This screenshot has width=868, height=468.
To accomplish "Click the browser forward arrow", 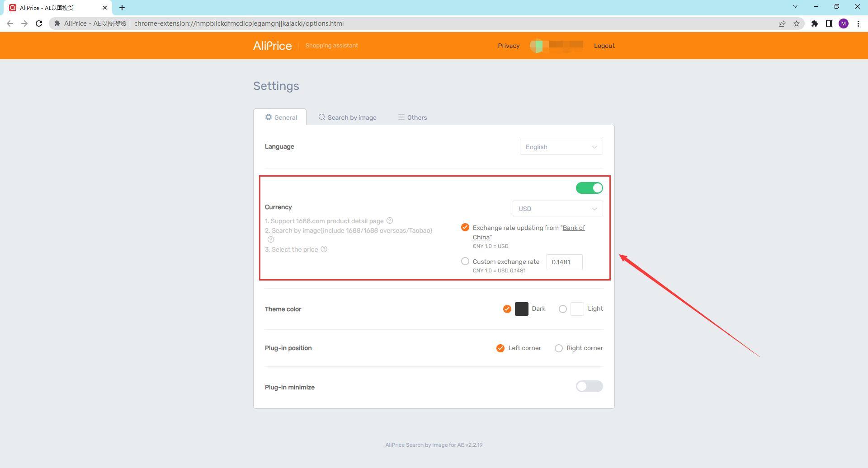I will pyautogui.click(x=24, y=23).
